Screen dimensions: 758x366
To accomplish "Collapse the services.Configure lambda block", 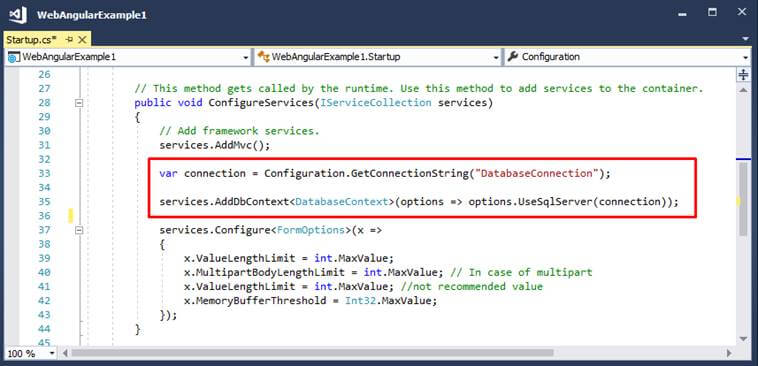I will click(79, 231).
